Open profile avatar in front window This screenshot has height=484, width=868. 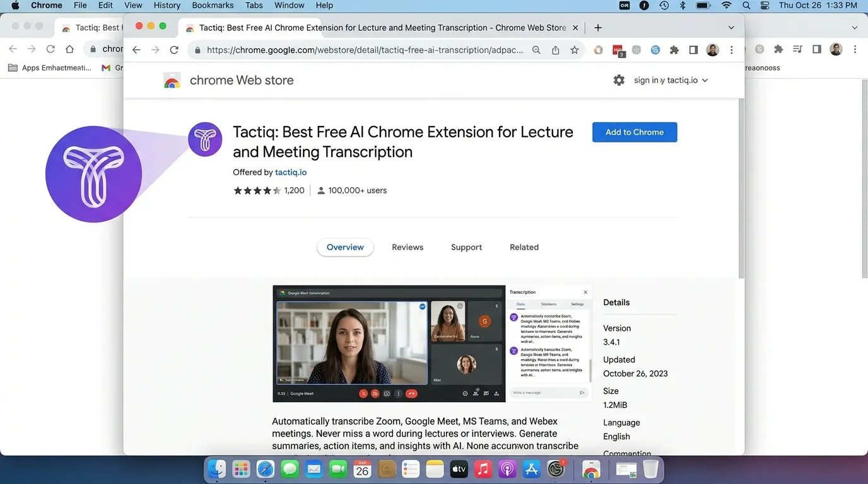[x=713, y=50]
